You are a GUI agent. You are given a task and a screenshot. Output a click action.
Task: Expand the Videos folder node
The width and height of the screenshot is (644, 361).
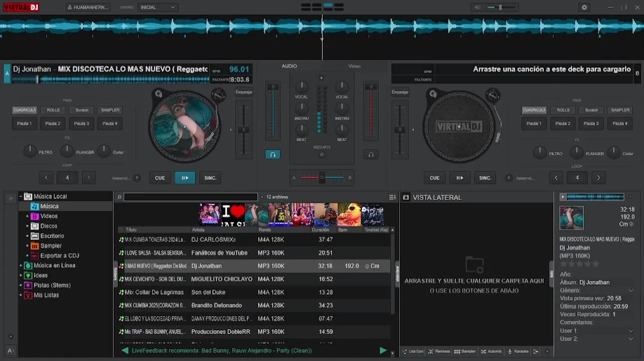click(x=28, y=216)
